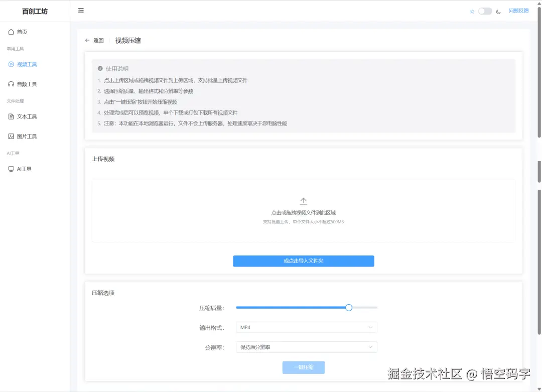
Task: Click the 音频工具 headphone icon
Action: 12,84
